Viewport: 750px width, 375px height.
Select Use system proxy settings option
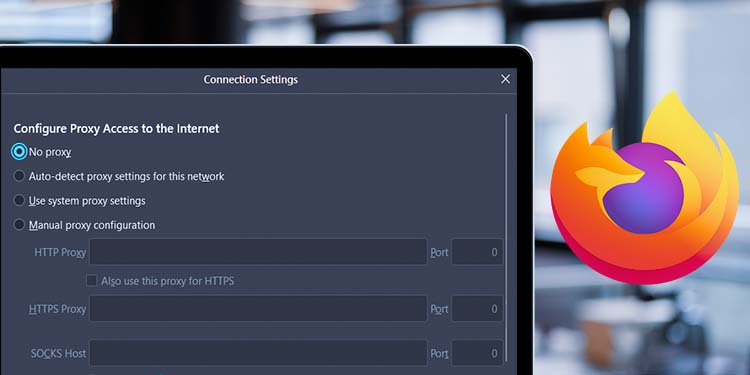coord(19,200)
